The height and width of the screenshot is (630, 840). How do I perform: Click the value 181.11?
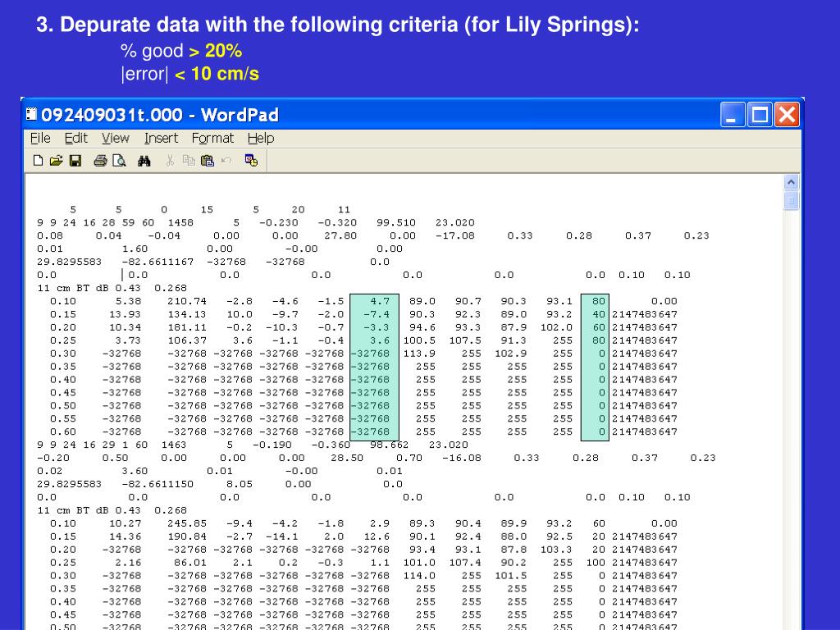pos(187,327)
